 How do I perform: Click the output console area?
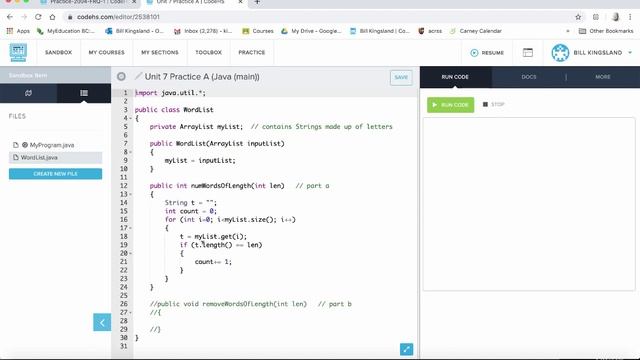coord(529,204)
